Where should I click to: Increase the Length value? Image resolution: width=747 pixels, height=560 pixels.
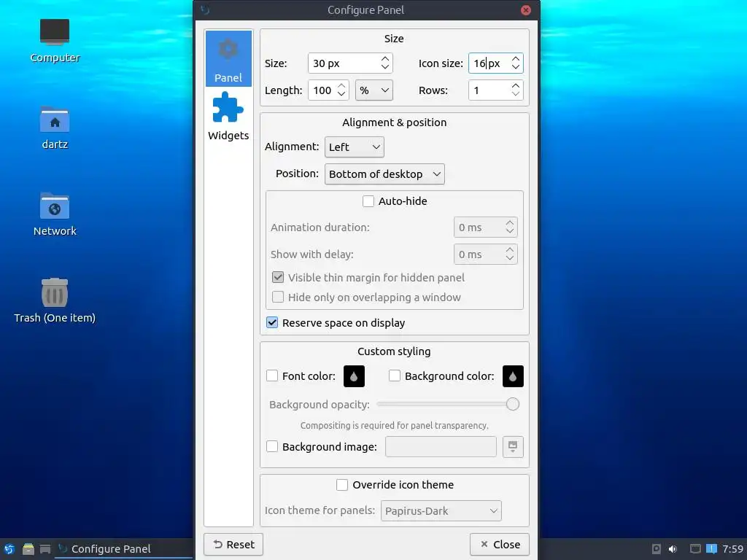tap(341, 86)
